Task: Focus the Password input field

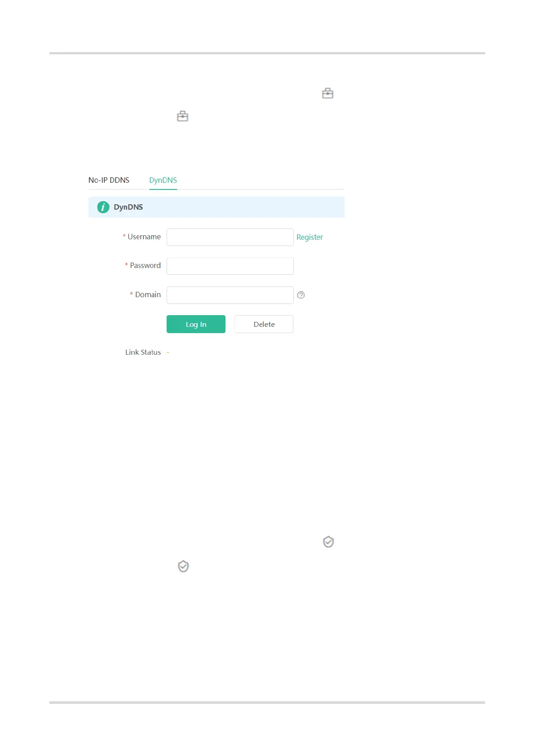Action: (230, 266)
